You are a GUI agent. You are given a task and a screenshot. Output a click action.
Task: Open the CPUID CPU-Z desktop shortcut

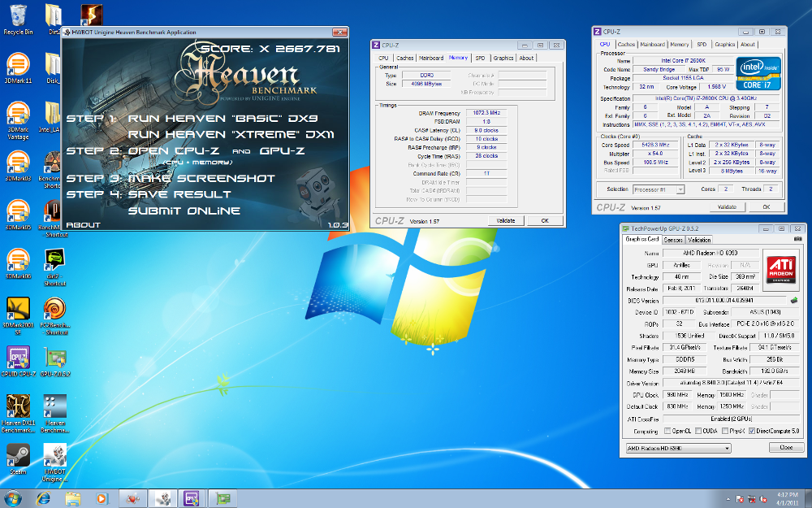pyautogui.click(x=18, y=362)
